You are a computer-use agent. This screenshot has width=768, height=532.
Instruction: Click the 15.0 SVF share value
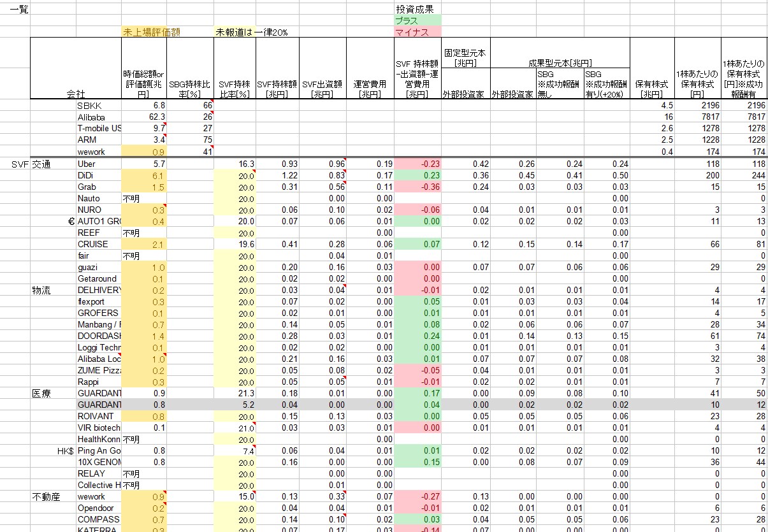point(235,496)
